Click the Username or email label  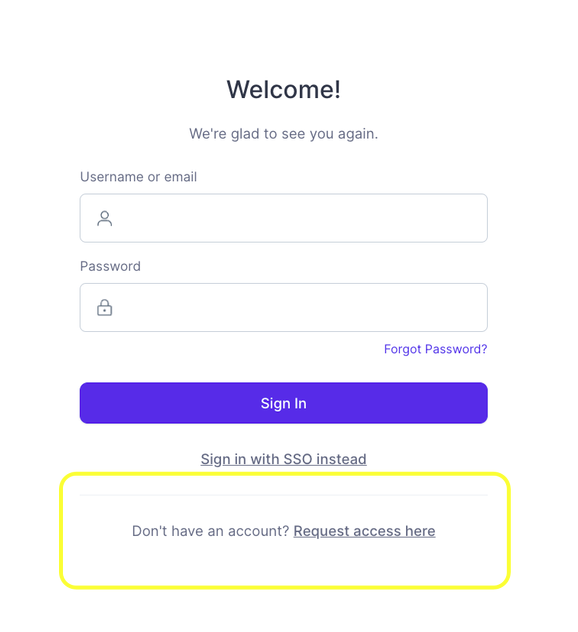point(138,177)
